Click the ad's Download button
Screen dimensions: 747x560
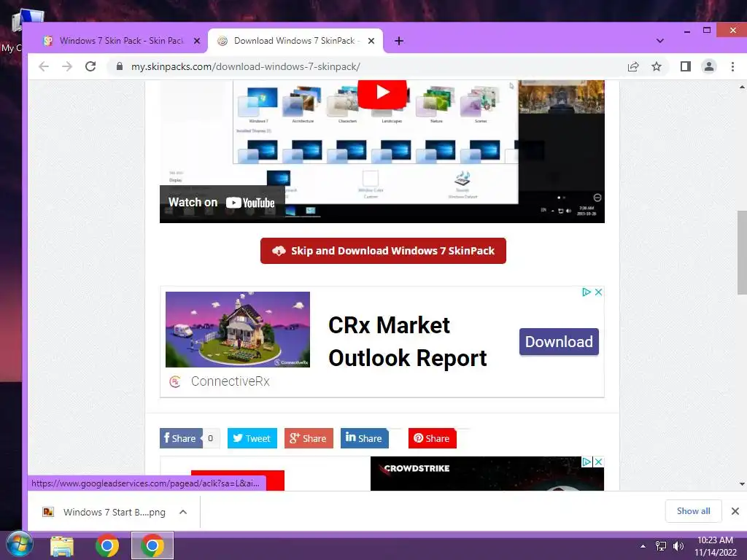559,342
